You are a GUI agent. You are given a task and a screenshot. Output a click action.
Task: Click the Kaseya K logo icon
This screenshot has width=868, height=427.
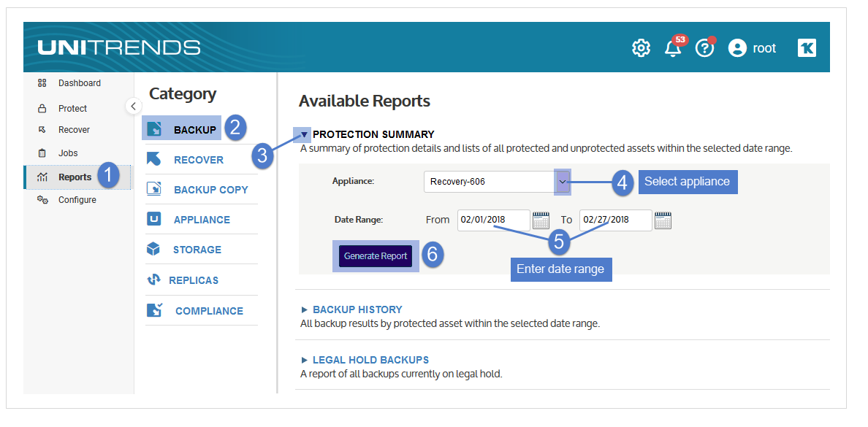point(807,48)
